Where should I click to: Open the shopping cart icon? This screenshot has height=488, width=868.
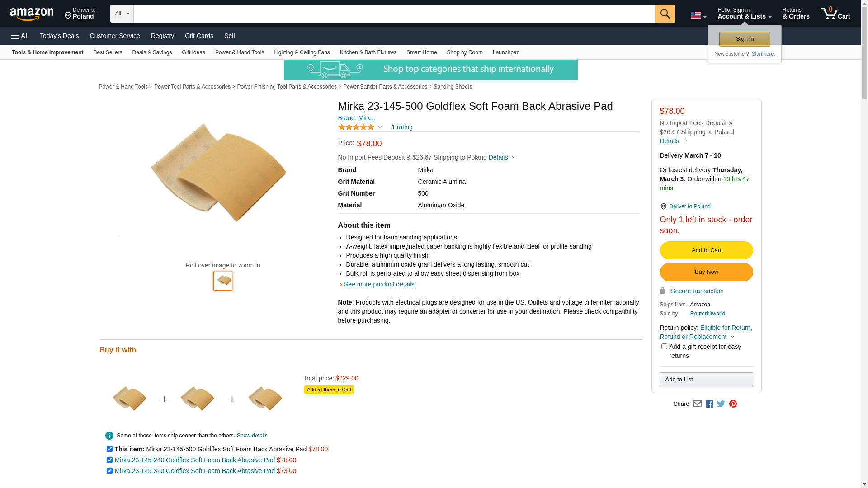tap(835, 14)
